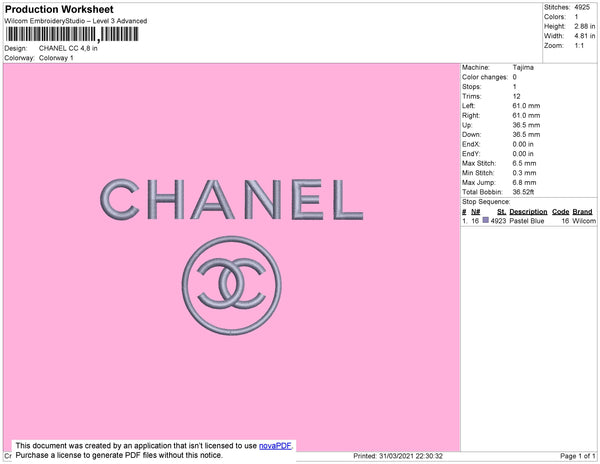Select the Max Stitch value '6.5 mm'

point(524,163)
